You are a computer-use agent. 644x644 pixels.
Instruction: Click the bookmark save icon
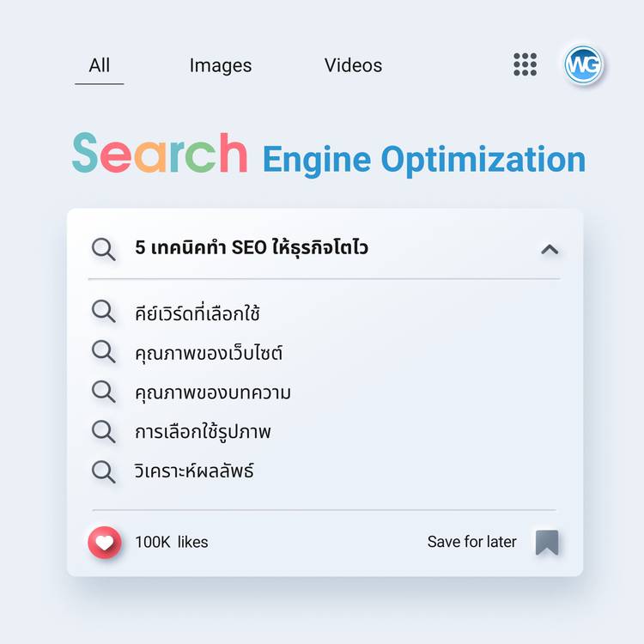coord(547,543)
